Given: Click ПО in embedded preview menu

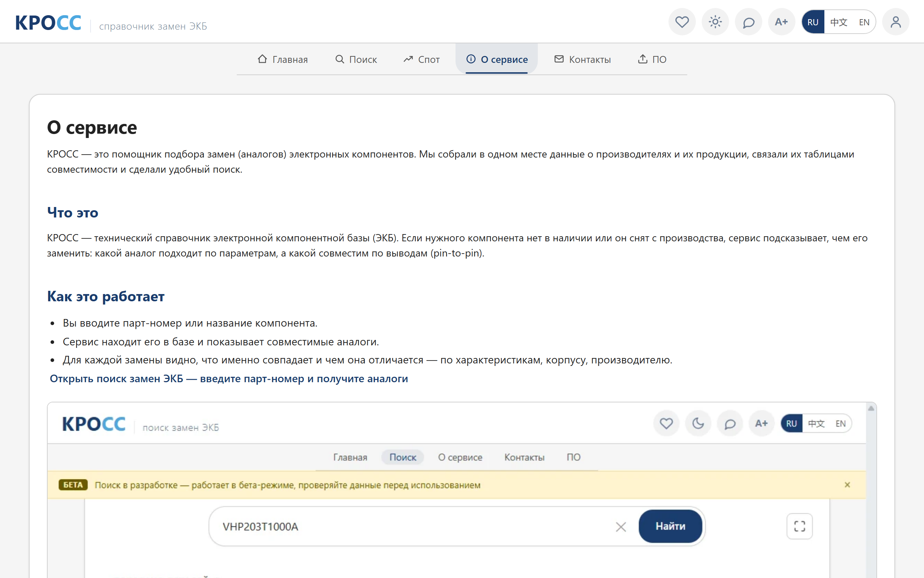Looking at the screenshot, I should click(x=574, y=457).
